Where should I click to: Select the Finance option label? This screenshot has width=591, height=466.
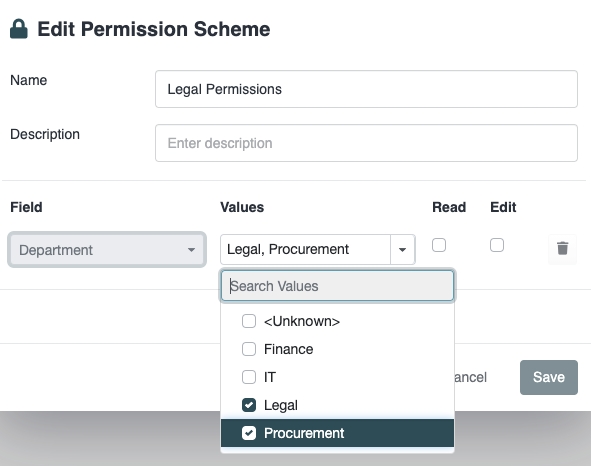coord(288,349)
